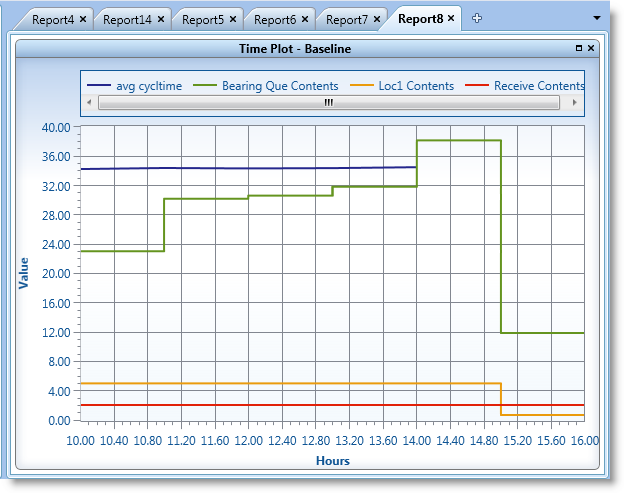
Task: Add a new report tab with plus icon
Action: (x=477, y=18)
